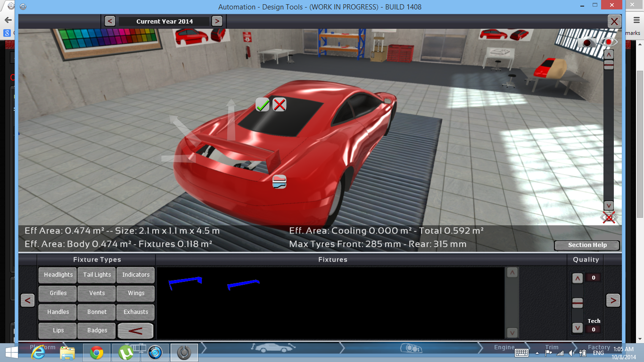Cancel fixture placement with red X
This screenshot has height=362, width=644.
click(x=280, y=105)
